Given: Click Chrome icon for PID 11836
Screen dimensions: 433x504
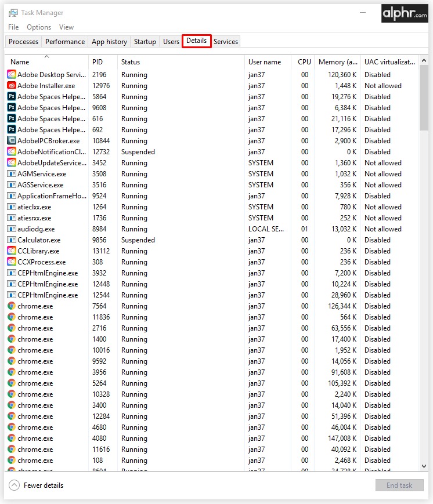Looking at the screenshot, I should 12,317.
